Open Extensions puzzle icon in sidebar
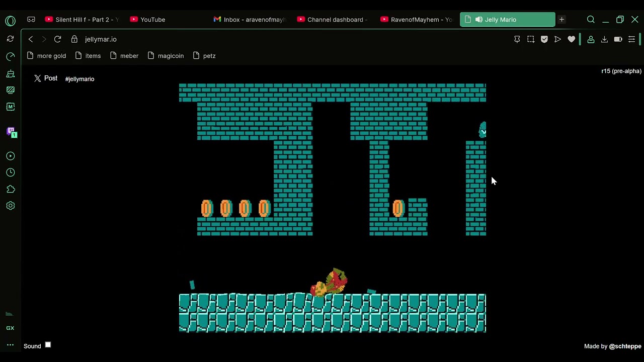 tap(10, 189)
